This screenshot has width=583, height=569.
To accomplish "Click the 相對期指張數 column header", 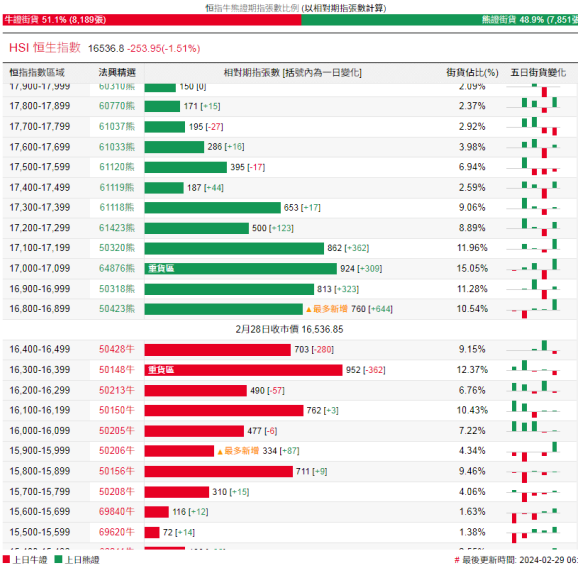I will tap(293, 73).
